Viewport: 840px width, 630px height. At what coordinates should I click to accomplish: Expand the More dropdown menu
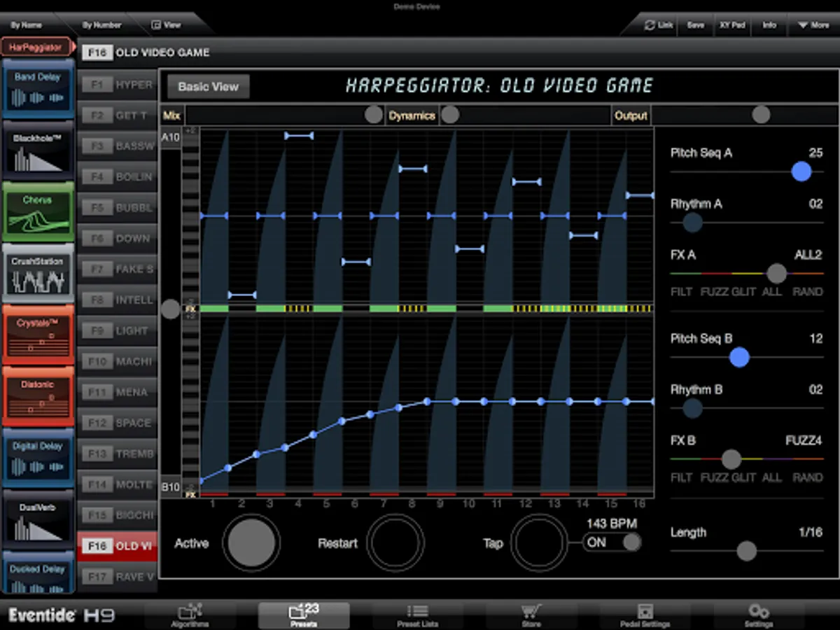tap(813, 25)
